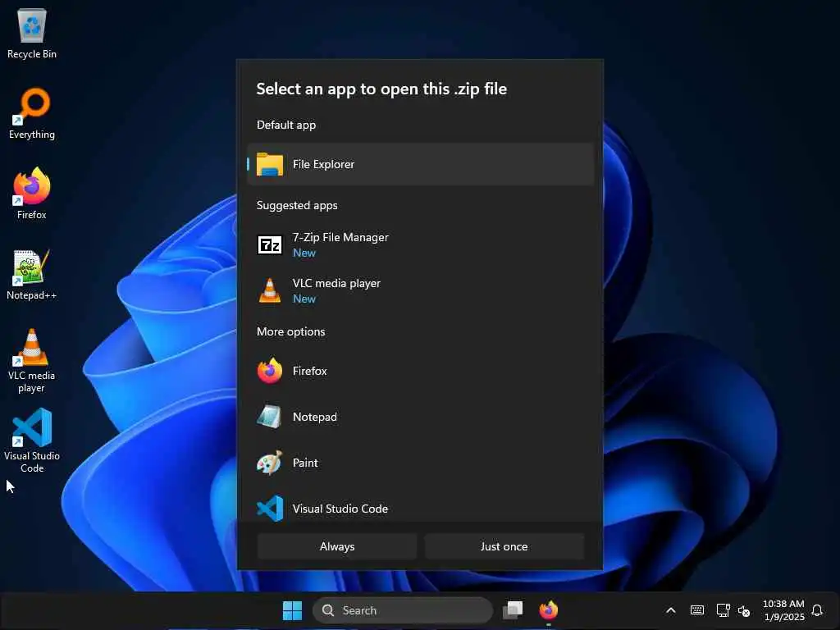Image resolution: width=840 pixels, height=630 pixels.
Task: Select the Paint palette icon
Action: 269,463
